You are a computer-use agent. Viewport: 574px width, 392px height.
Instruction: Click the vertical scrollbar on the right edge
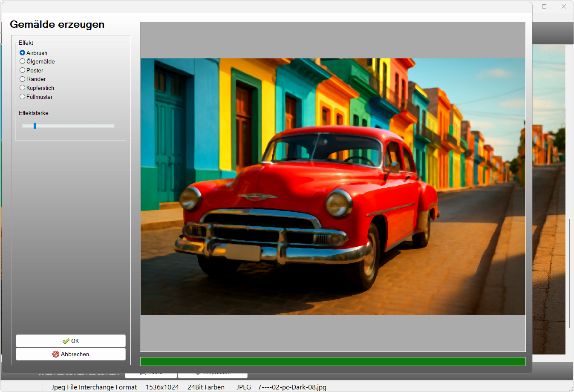[569, 273]
